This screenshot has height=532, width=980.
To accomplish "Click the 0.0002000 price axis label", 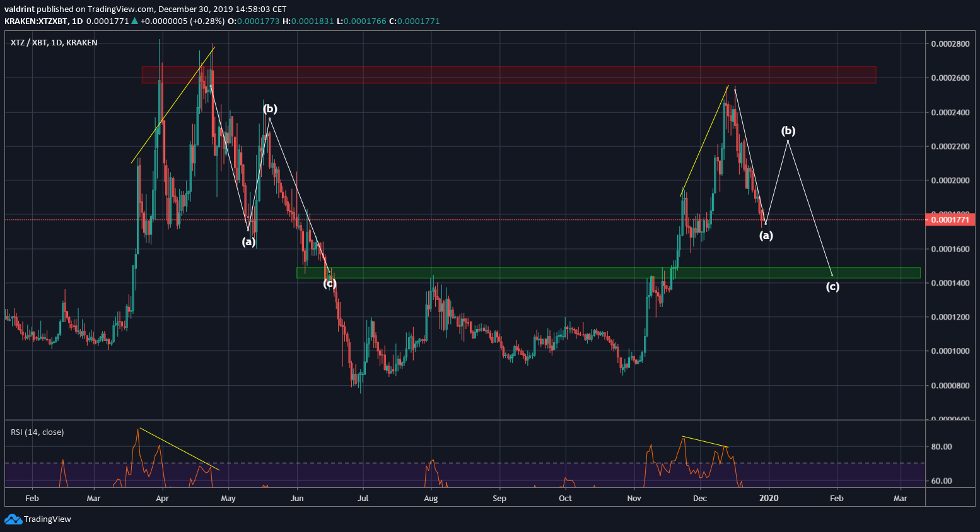I will point(950,181).
